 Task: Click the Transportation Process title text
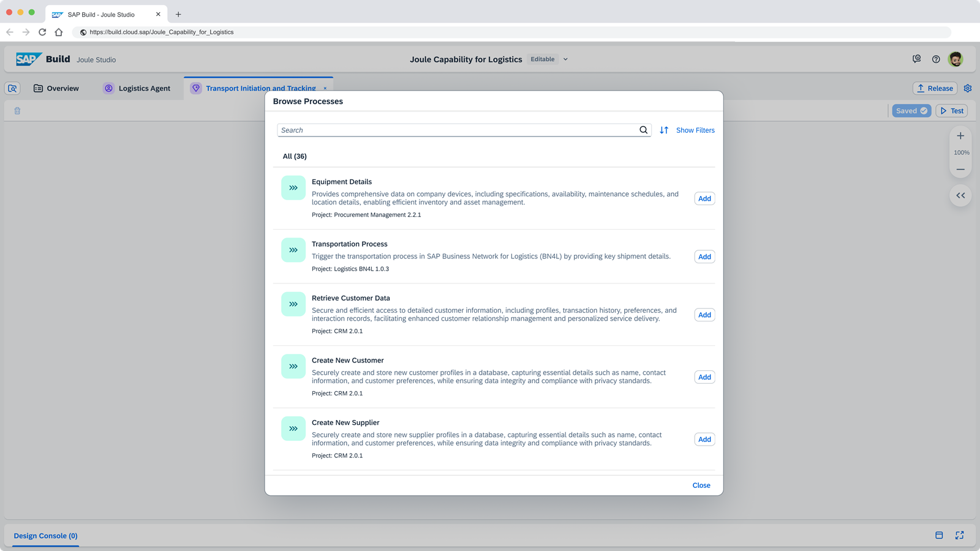coord(350,244)
